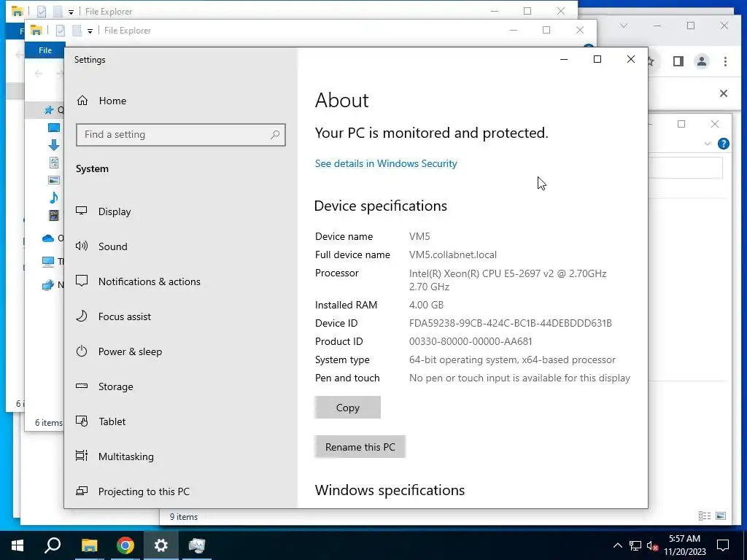Open the taskbar app next to Settings
This screenshot has width=747, height=560.
click(x=197, y=545)
